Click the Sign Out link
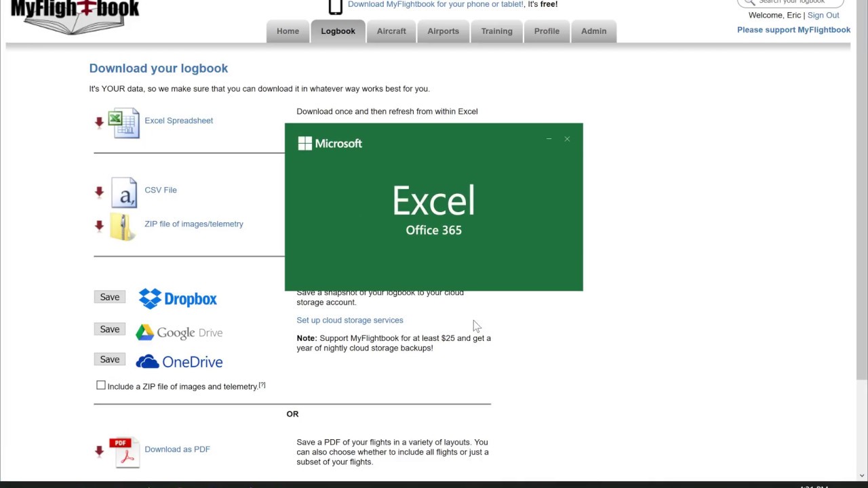Viewport: 868px width, 488px height. 823,15
